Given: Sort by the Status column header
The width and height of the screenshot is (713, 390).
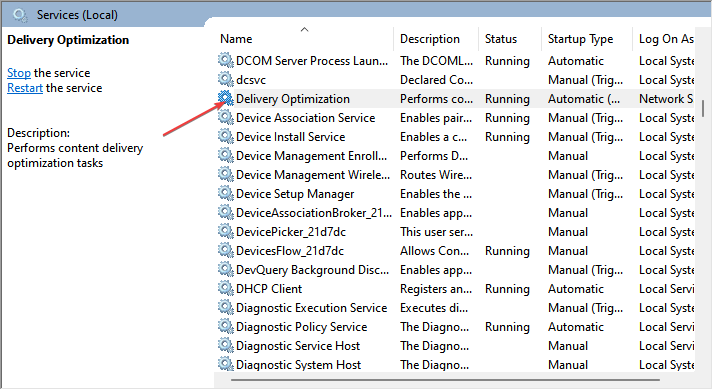Looking at the screenshot, I should click(x=501, y=39).
